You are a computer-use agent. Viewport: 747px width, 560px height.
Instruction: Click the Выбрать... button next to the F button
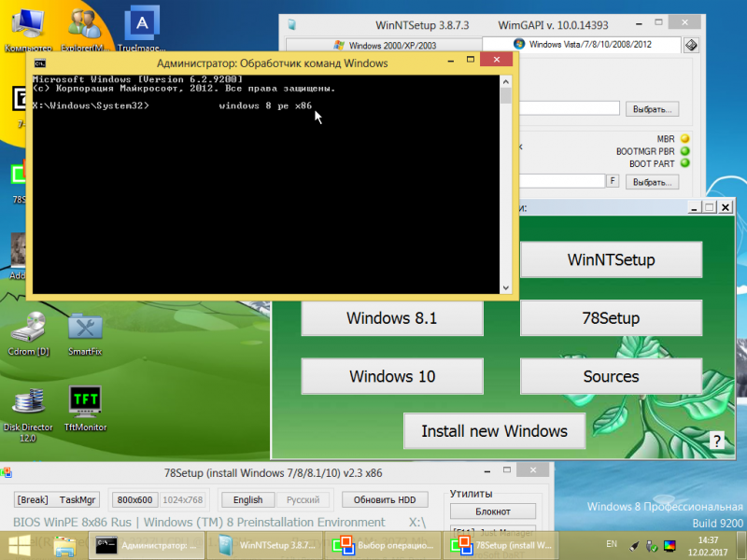(x=652, y=182)
